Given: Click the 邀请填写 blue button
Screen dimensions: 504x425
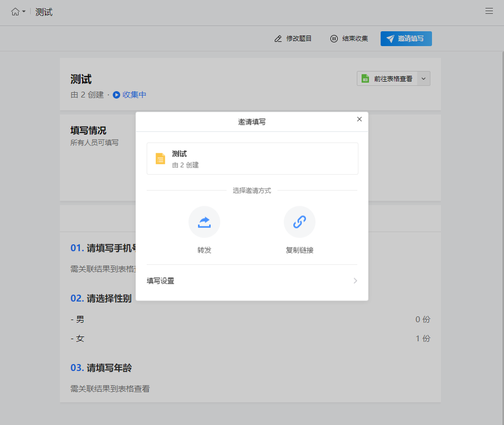Looking at the screenshot, I should tap(406, 39).
